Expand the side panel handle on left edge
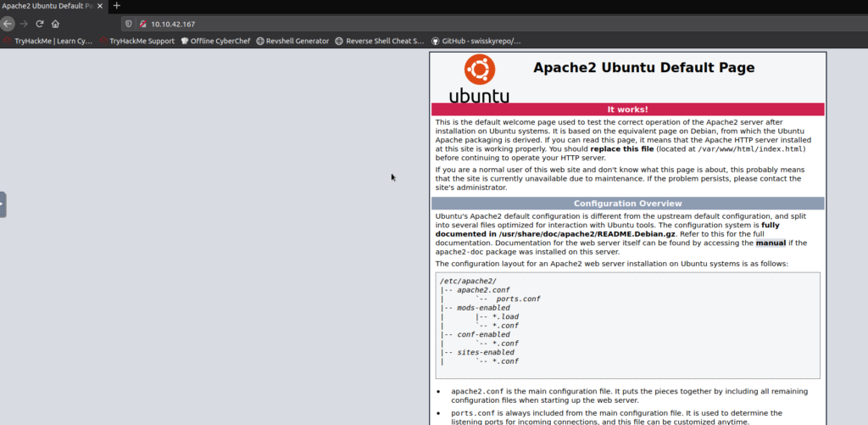This screenshot has height=425, width=868. pos(3,204)
